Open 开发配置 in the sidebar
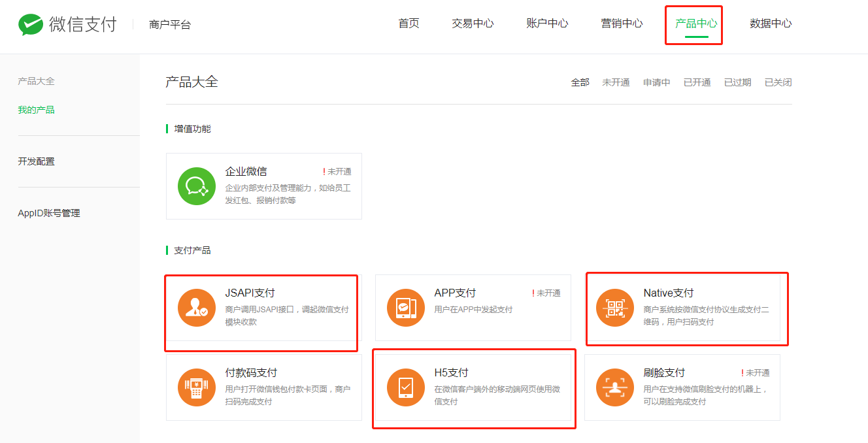868x443 pixels. (37, 161)
